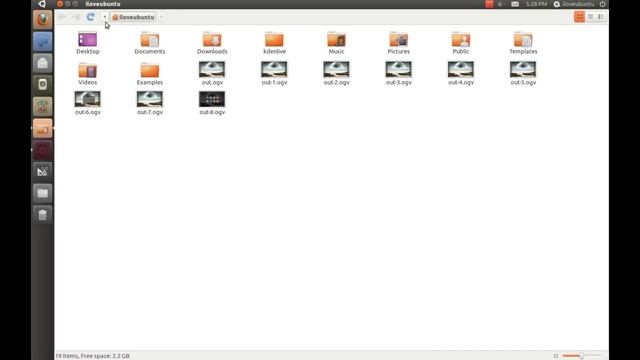Open the workspace switcher launcher icon
Image resolution: width=640 pixels, height=360 pixels.
coord(42,193)
